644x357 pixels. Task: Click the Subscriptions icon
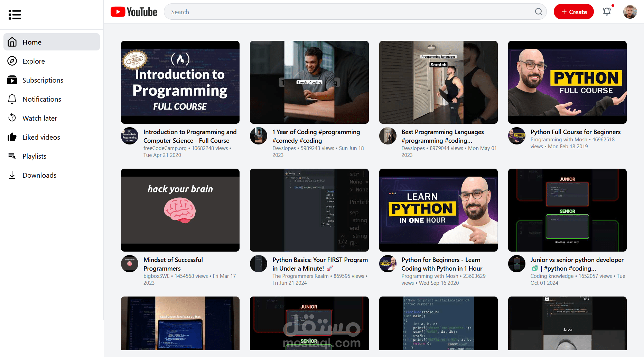(x=12, y=80)
